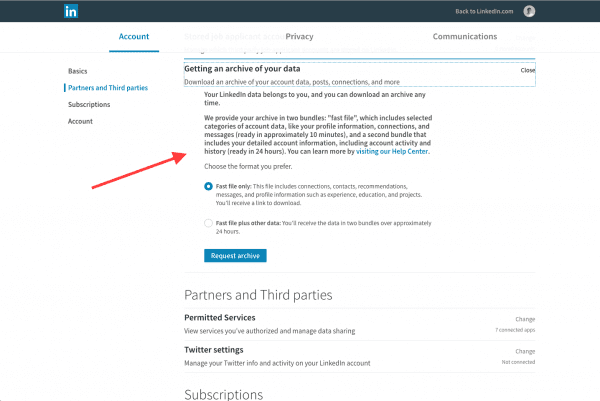This screenshot has width=600, height=401.
Task: Click Back to LinkedIn.com link
Action: (x=484, y=11)
